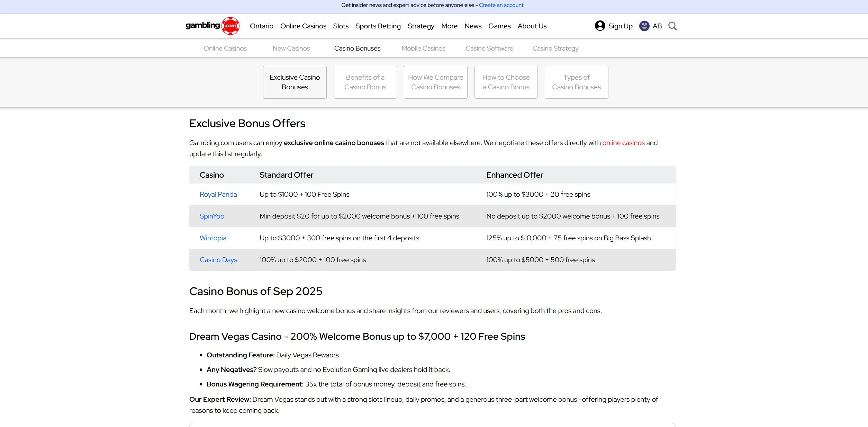Click the Sign Up link text
This screenshot has height=427, width=868.
(620, 26)
